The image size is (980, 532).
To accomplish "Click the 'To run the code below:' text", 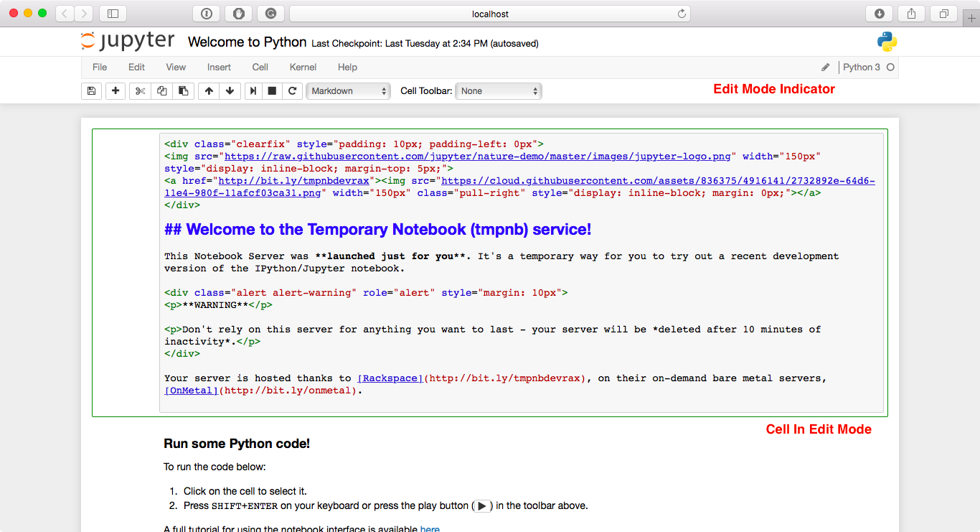I will [x=215, y=467].
